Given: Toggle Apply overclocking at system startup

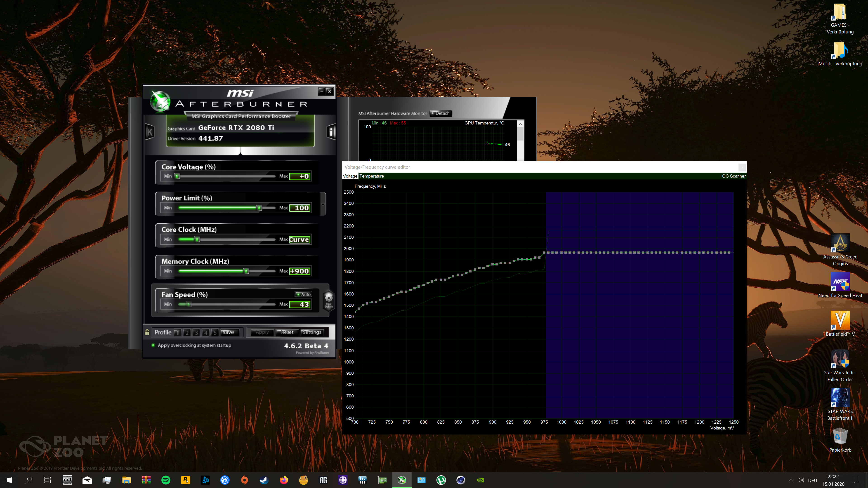Looking at the screenshot, I should [x=153, y=345].
